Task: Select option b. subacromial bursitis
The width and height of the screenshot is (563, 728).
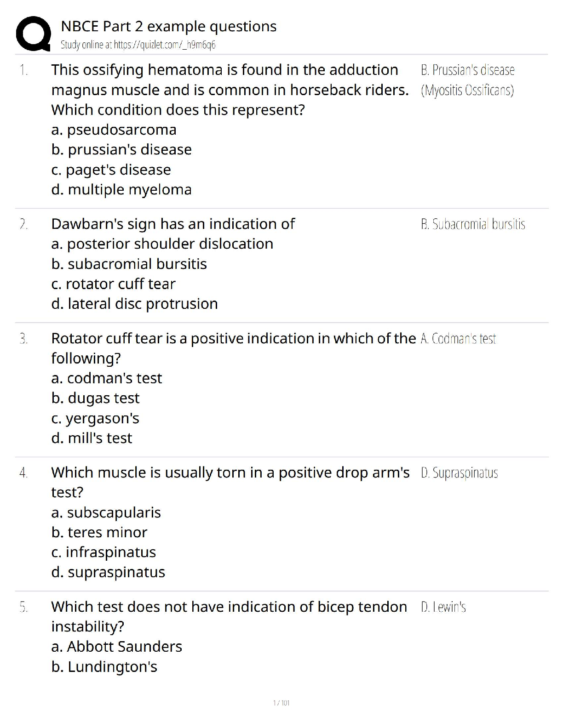Action: [129, 264]
